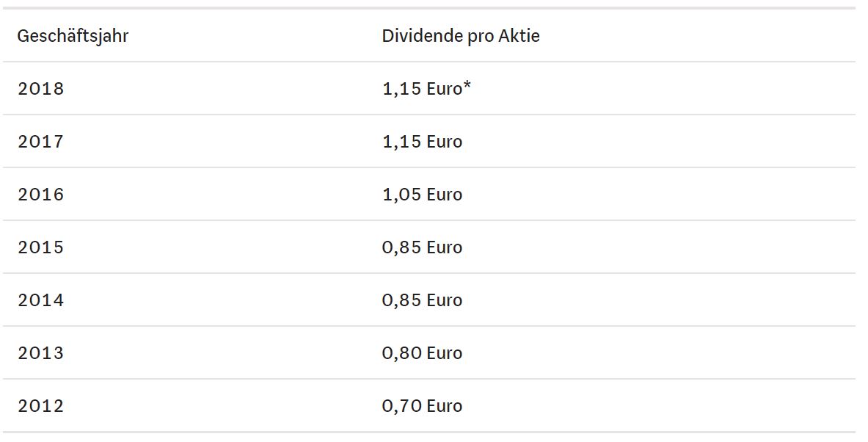Click the 0,85 Euro dividend for 2014
The width and height of the screenshot is (868, 442).
click(422, 300)
